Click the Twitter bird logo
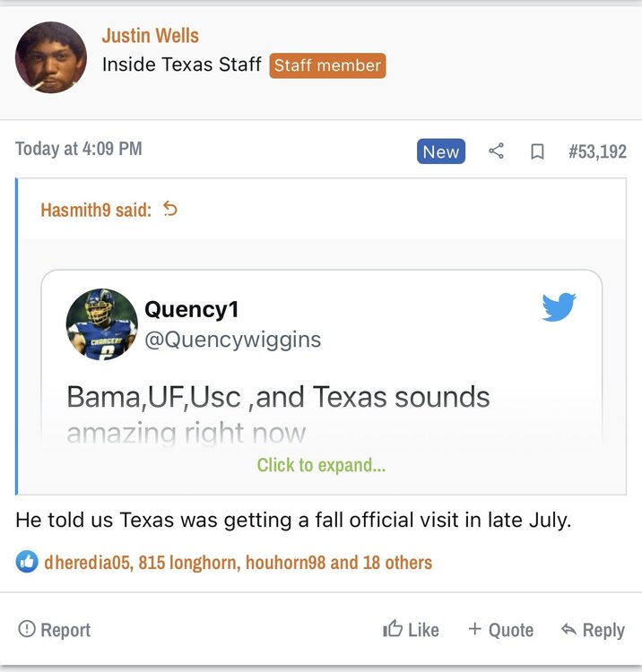Image resolution: width=642 pixels, height=672 pixels. tap(559, 306)
